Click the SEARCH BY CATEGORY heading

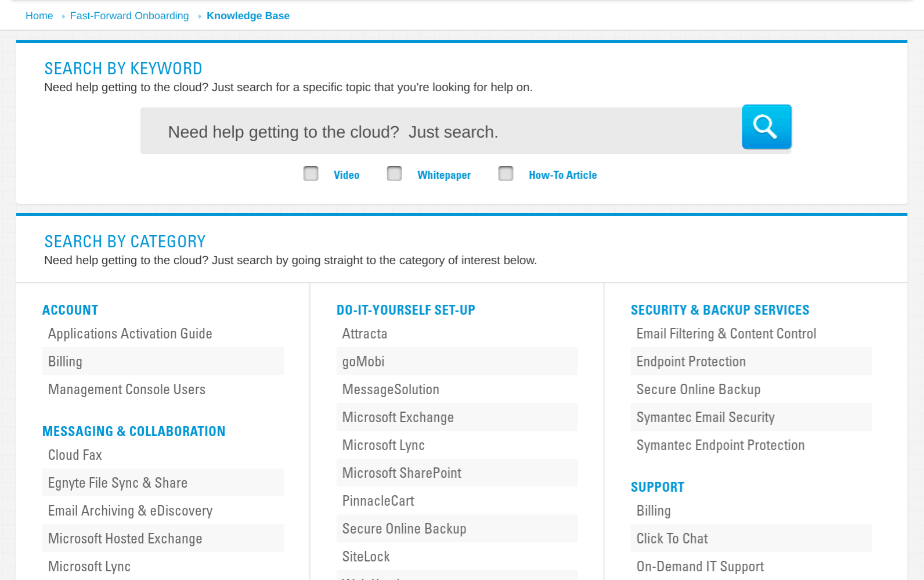(x=125, y=242)
